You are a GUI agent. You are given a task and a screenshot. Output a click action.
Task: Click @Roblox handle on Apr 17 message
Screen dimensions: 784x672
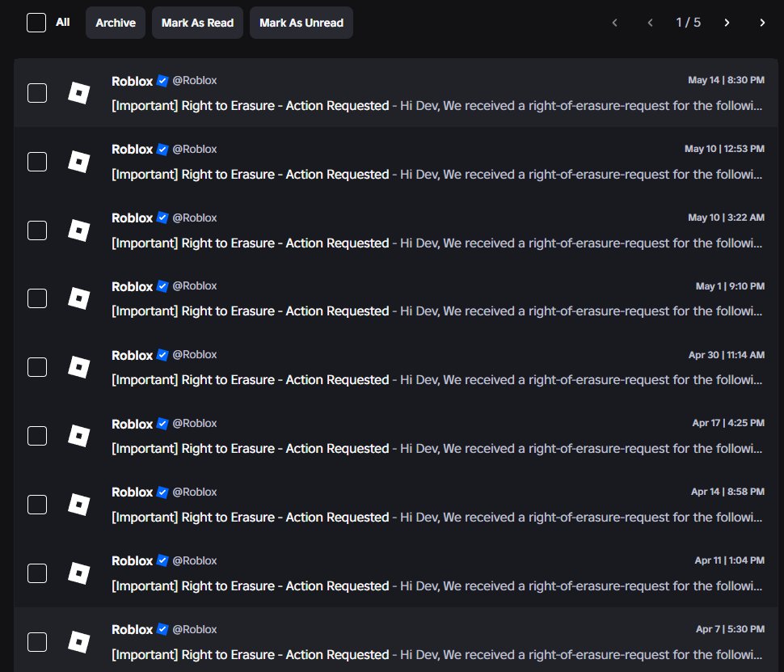pos(195,423)
